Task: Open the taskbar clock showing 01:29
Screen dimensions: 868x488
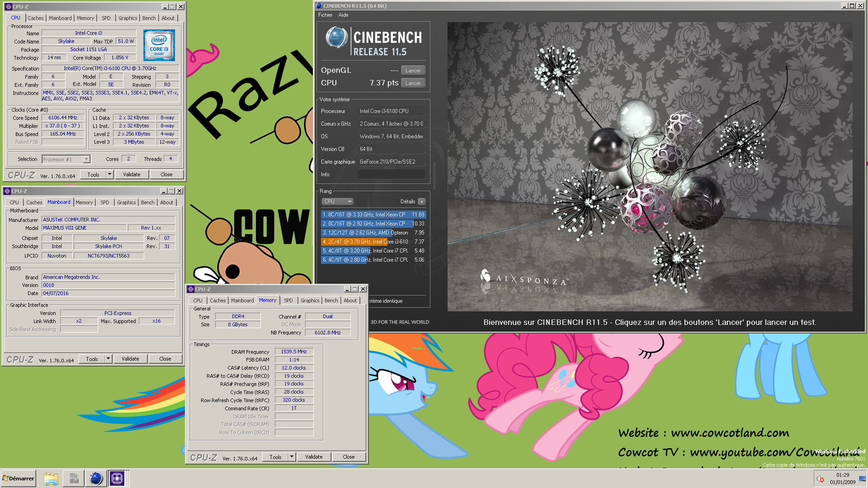Action: point(843,479)
